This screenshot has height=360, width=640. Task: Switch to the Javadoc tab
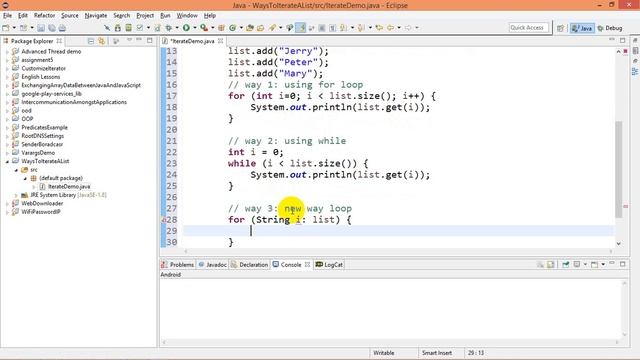pos(213,264)
